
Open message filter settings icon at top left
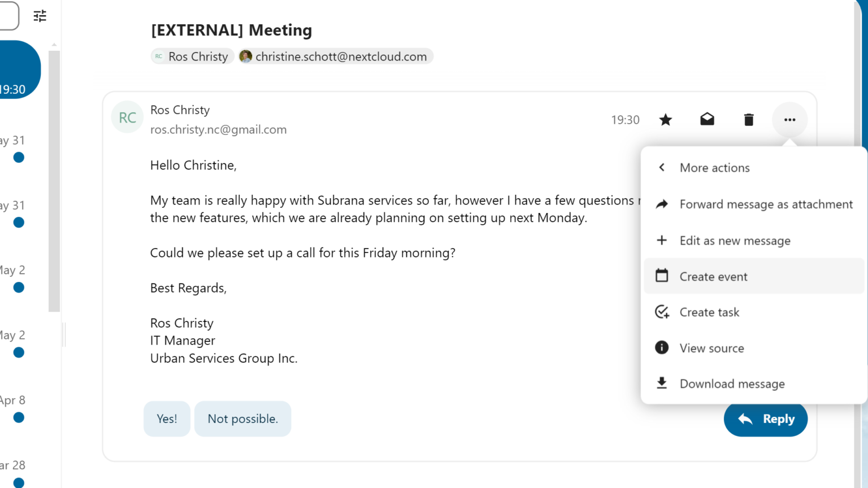click(40, 16)
